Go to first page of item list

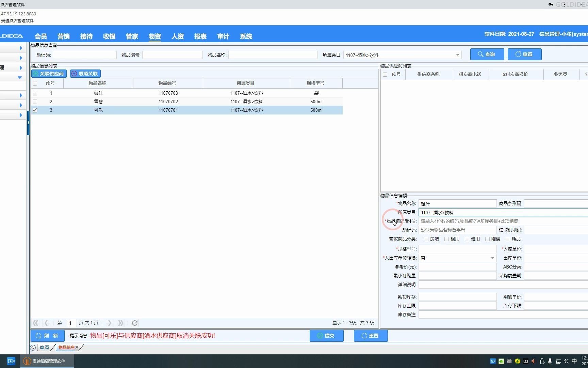pyautogui.click(x=35, y=323)
